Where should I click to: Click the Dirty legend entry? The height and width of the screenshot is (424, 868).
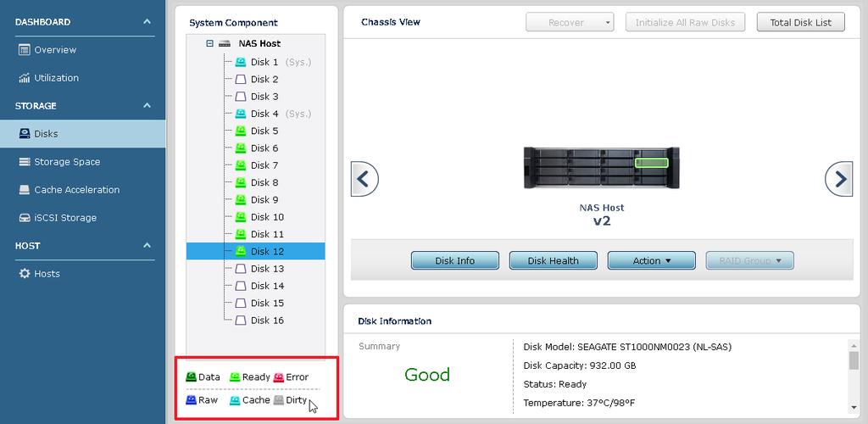290,399
